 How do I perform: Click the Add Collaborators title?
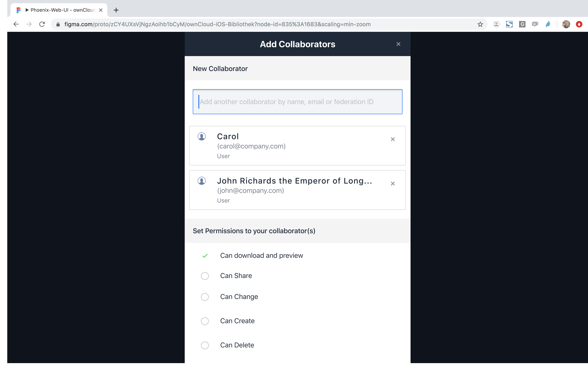[297, 44]
